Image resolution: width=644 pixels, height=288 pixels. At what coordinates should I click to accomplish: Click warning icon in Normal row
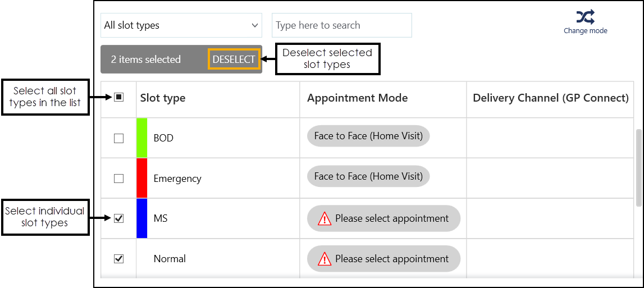click(x=325, y=259)
